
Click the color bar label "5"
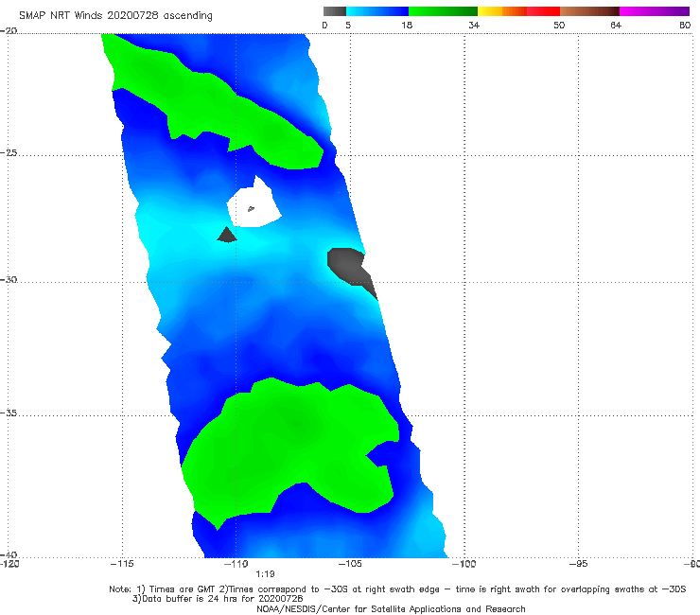[x=348, y=25]
